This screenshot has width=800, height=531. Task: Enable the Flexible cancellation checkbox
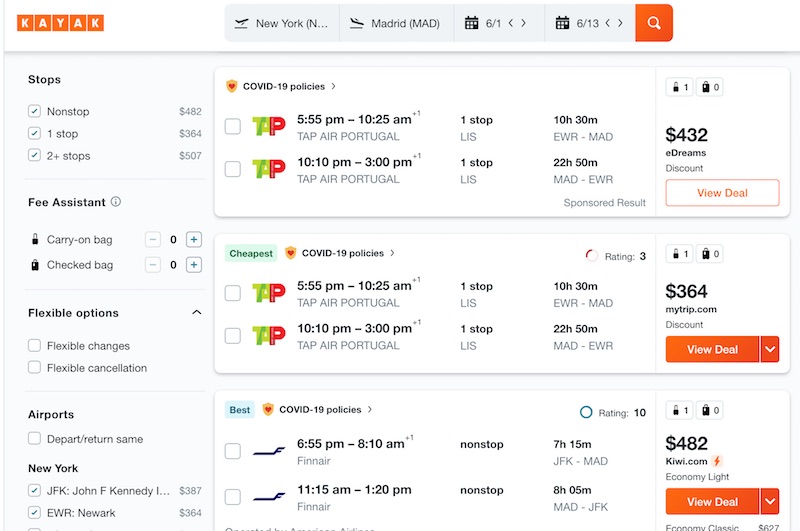pyautogui.click(x=35, y=368)
